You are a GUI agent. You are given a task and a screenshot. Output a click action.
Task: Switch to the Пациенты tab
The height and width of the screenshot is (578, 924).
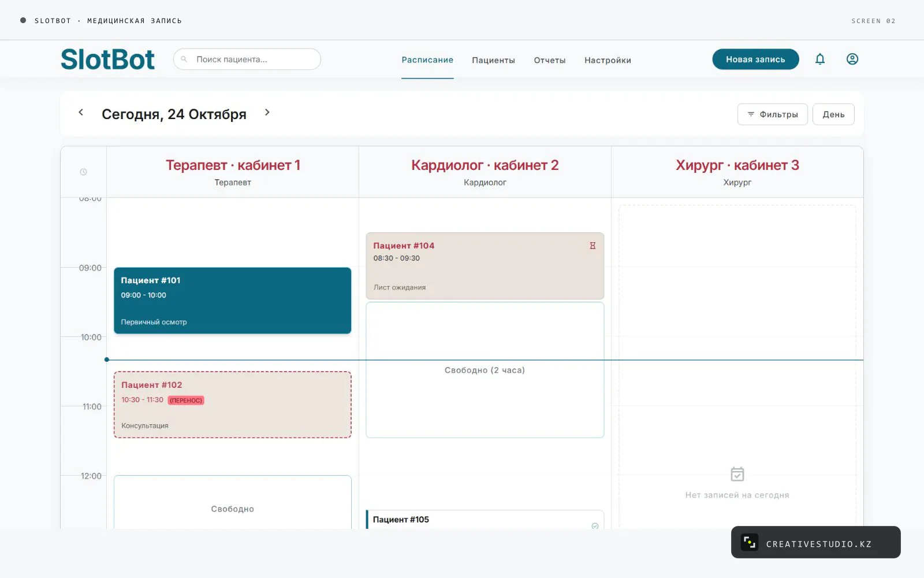(x=493, y=60)
